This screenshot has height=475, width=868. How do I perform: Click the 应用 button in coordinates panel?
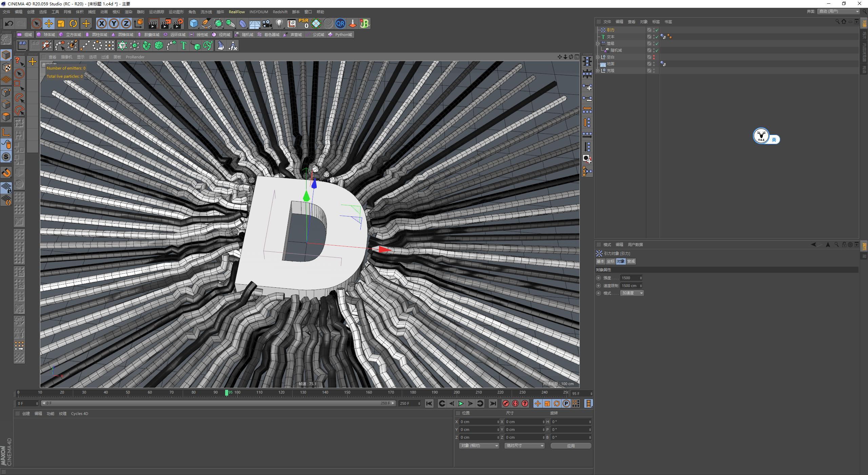click(x=571, y=445)
